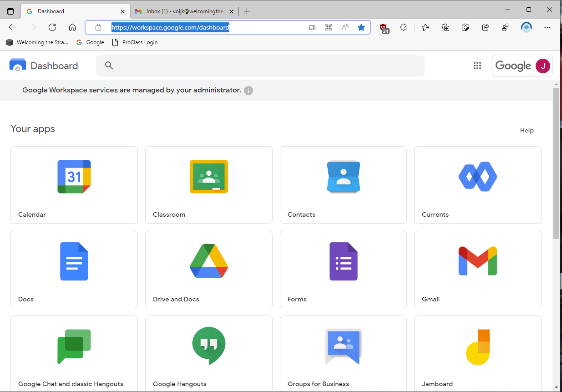Open the Google account J avatar
This screenshot has height=392, width=562.
pyautogui.click(x=542, y=66)
